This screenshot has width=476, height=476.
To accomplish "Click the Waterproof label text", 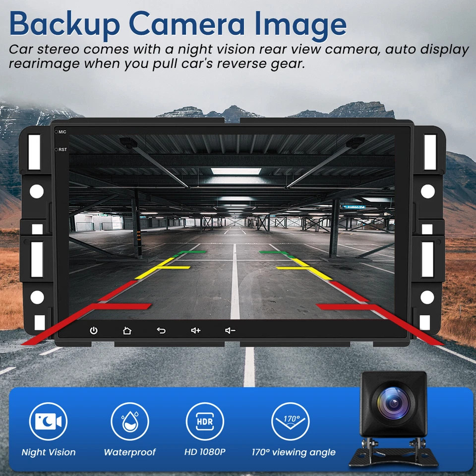I will point(129,452).
